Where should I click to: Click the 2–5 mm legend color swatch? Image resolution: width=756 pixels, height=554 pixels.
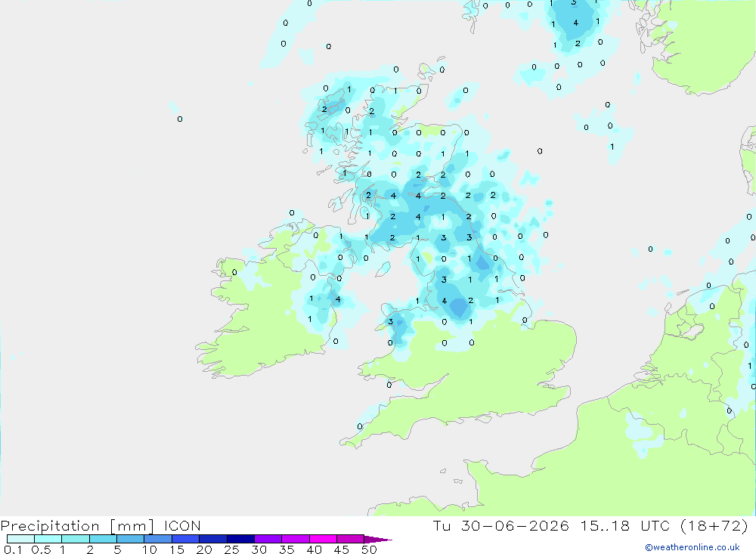pyautogui.click(x=103, y=539)
